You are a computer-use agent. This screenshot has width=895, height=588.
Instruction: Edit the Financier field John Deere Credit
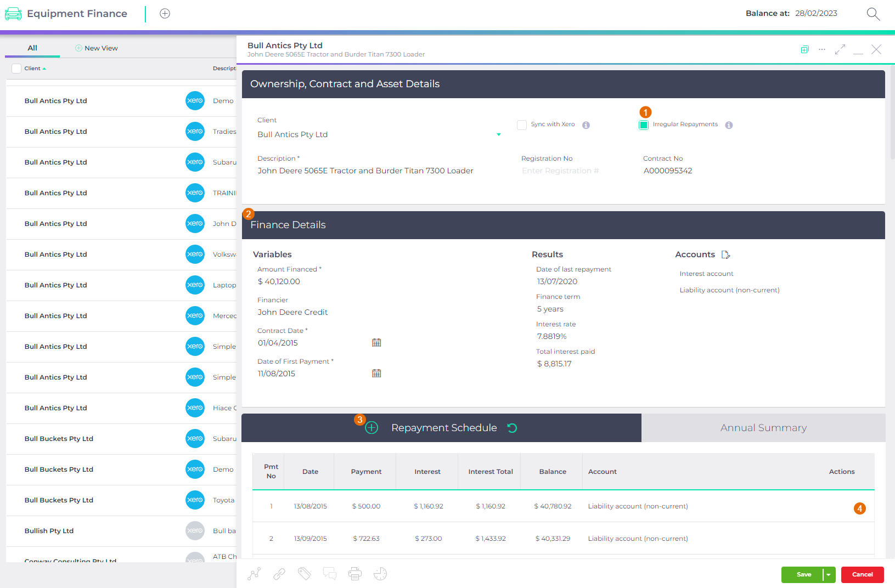292,313
